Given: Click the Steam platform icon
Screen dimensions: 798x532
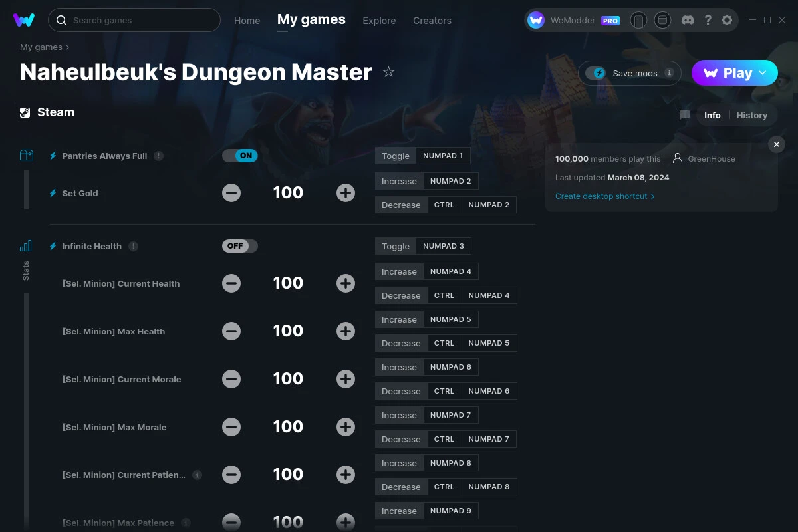Looking at the screenshot, I should click(25, 112).
